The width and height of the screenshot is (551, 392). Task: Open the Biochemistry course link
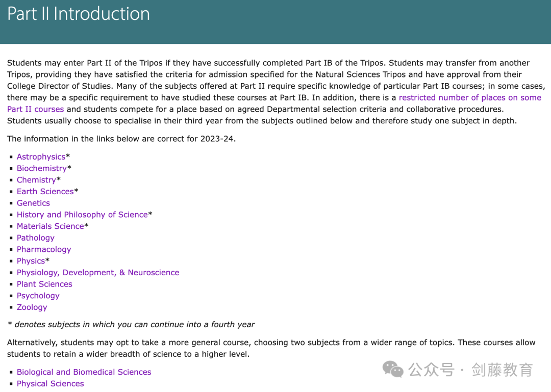click(42, 168)
